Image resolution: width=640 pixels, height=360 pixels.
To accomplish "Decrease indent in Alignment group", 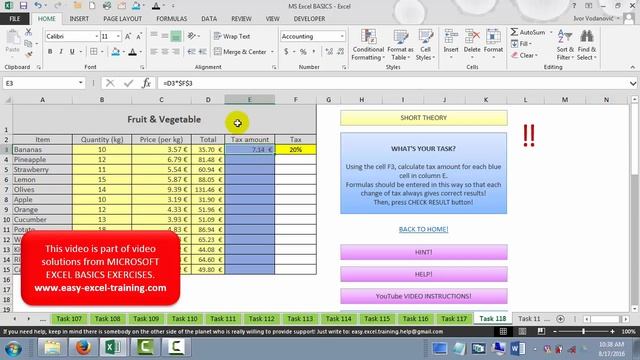I will 191,52.
